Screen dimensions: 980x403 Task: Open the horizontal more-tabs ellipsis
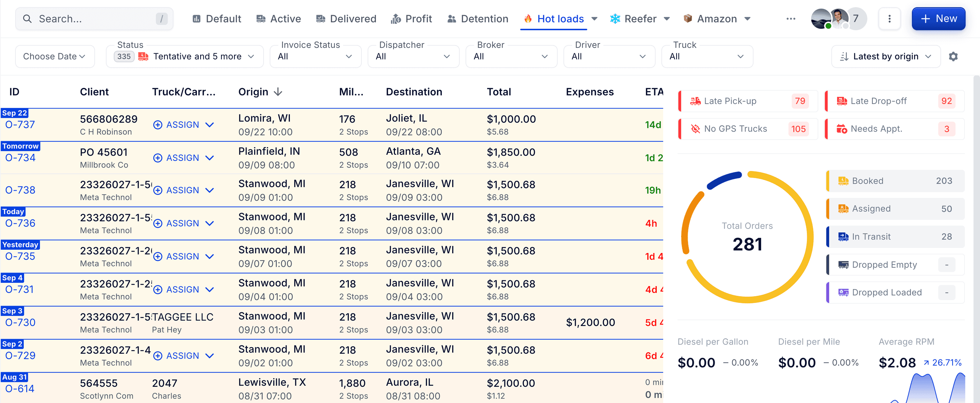pos(791,19)
